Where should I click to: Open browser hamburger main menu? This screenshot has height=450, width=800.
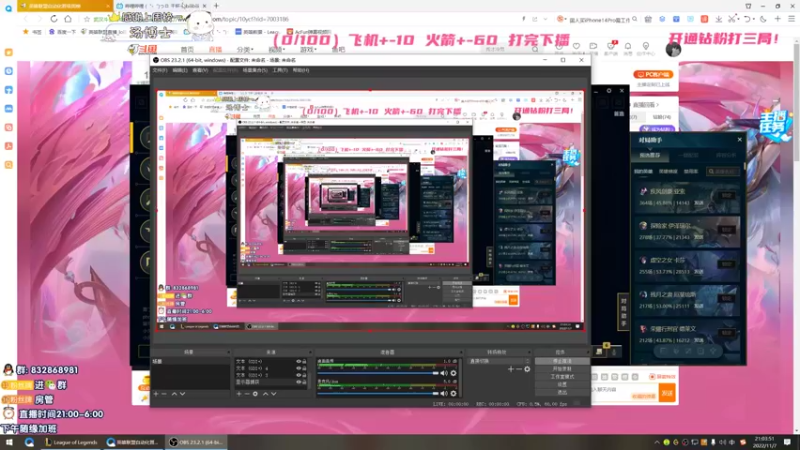pyautogui.click(x=791, y=19)
